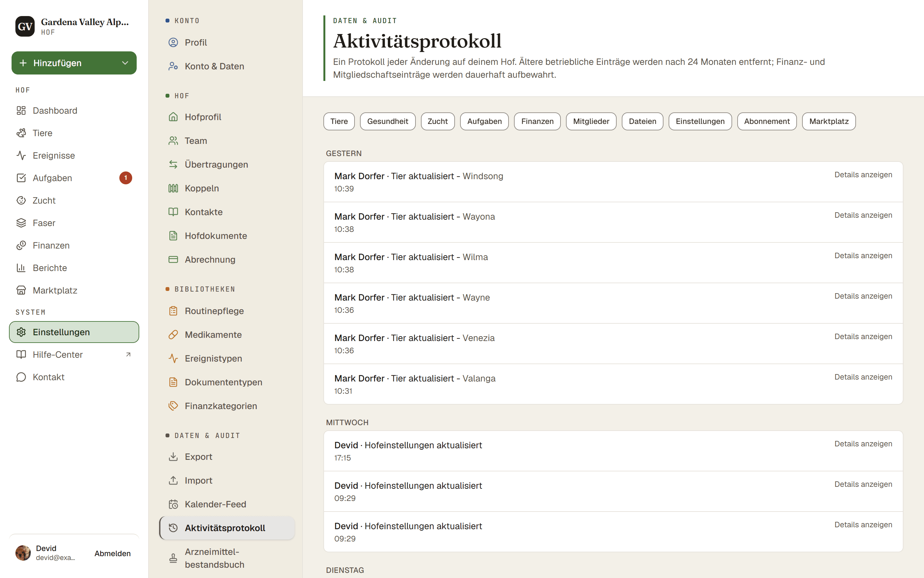
Task: Open the Dashboard icon in sidebar
Action: pos(21,110)
